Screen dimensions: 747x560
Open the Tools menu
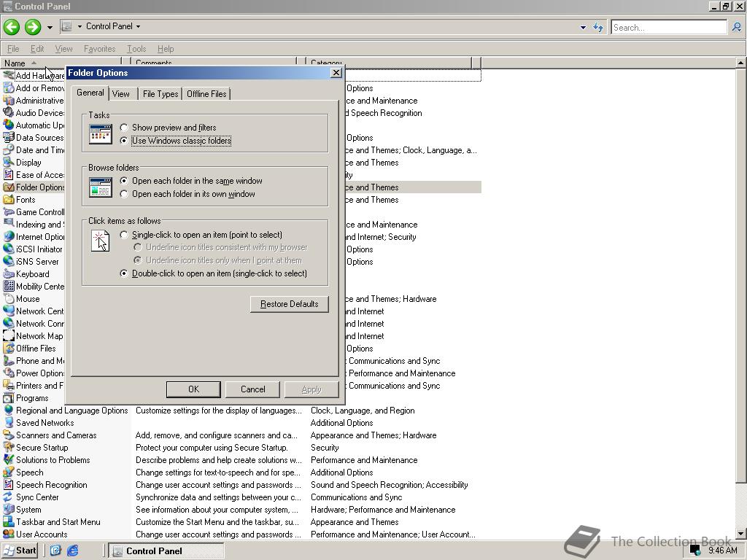point(136,49)
